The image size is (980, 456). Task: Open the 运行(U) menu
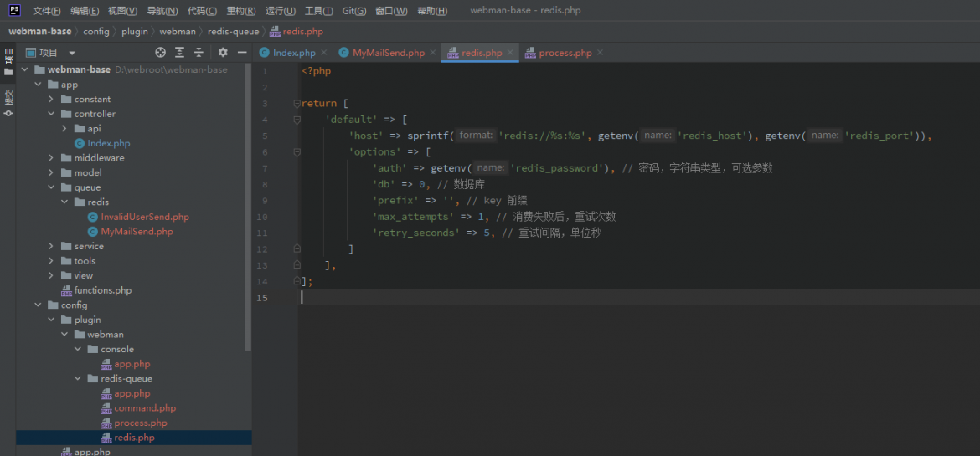[281, 11]
